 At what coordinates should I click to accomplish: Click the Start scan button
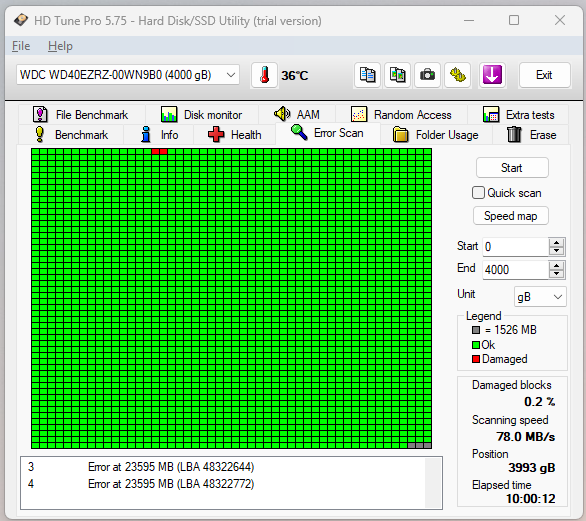point(512,168)
